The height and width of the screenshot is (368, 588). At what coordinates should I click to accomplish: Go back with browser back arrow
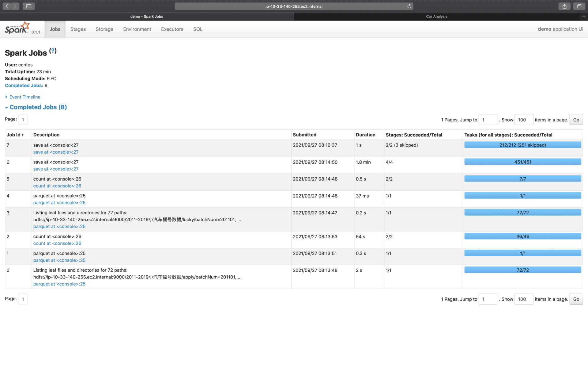[x=7, y=6]
